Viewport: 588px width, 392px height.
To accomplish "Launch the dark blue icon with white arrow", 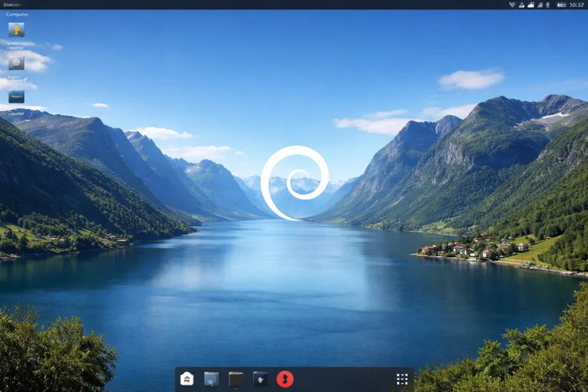I will tap(261, 379).
